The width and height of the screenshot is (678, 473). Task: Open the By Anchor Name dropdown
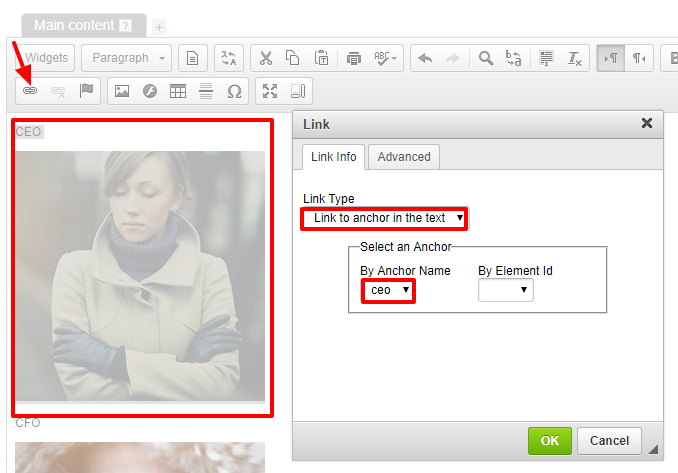388,290
